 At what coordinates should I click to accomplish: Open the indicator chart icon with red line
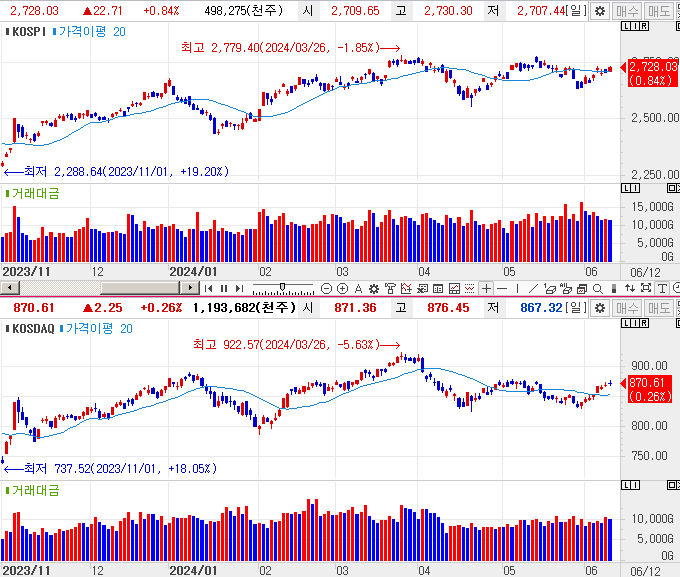[406, 288]
